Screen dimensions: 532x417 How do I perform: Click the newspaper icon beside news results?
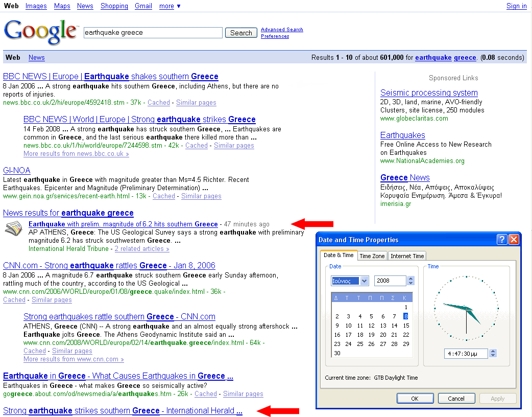point(14,228)
